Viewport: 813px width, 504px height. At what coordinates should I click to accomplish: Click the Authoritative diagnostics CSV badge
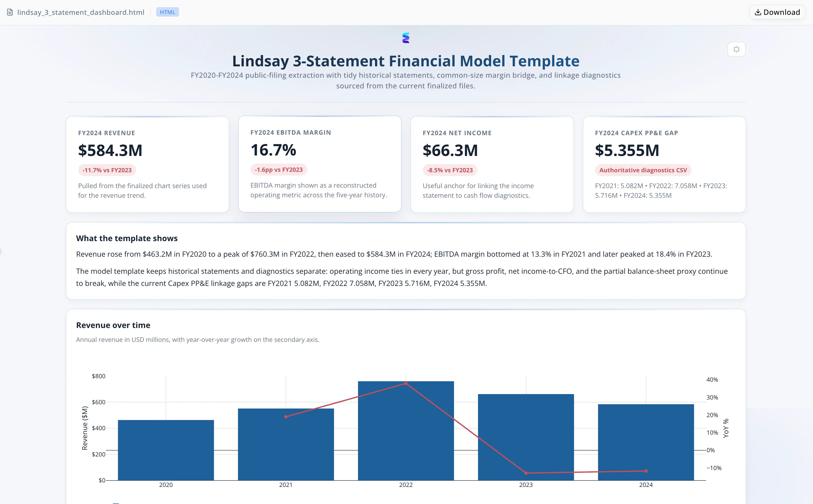(643, 170)
